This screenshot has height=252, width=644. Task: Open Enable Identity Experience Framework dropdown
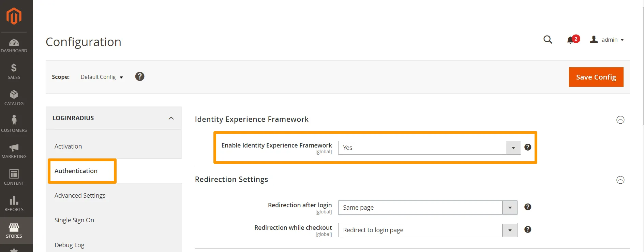click(x=429, y=148)
